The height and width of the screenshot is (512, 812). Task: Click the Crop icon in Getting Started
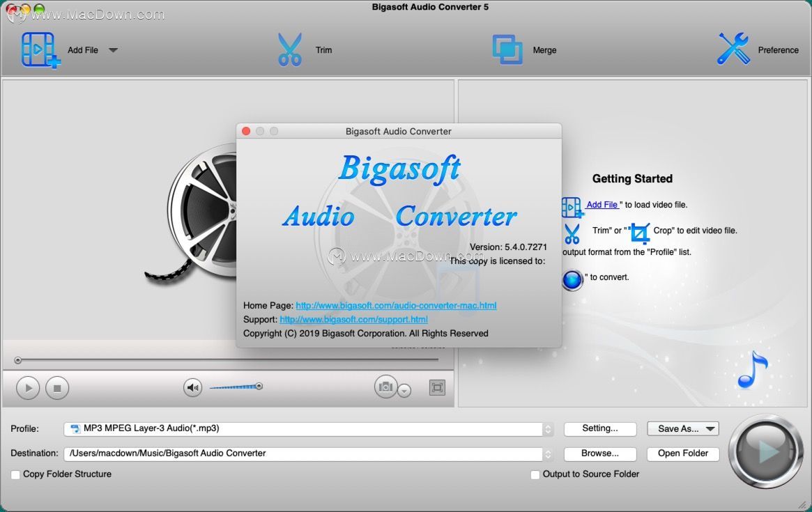639,233
